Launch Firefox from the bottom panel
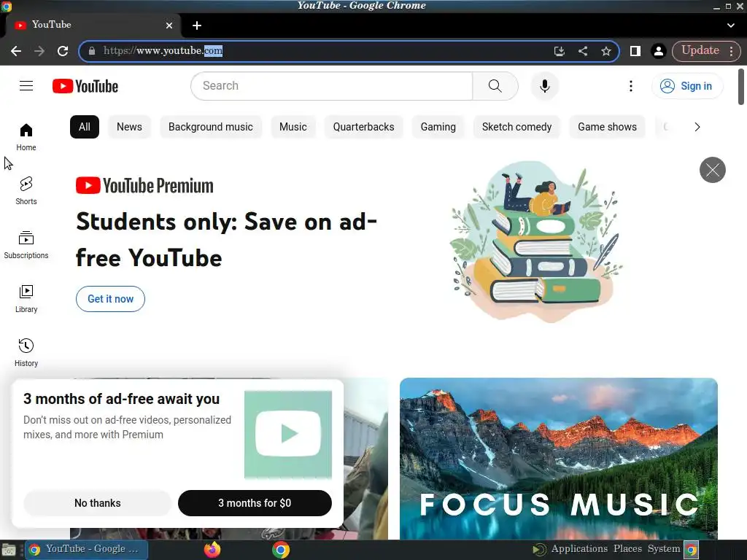The width and height of the screenshot is (747, 560). pyautogui.click(x=212, y=550)
